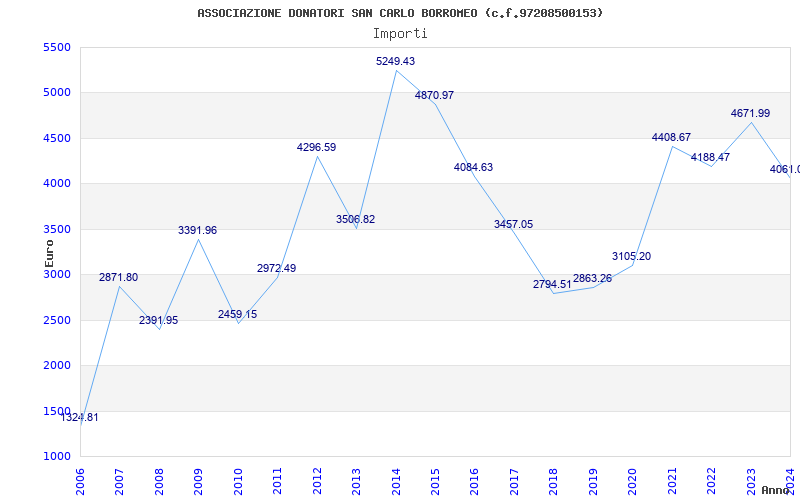800x500 pixels.
Task: Select the 5249.43 data label
Action: click(395, 61)
